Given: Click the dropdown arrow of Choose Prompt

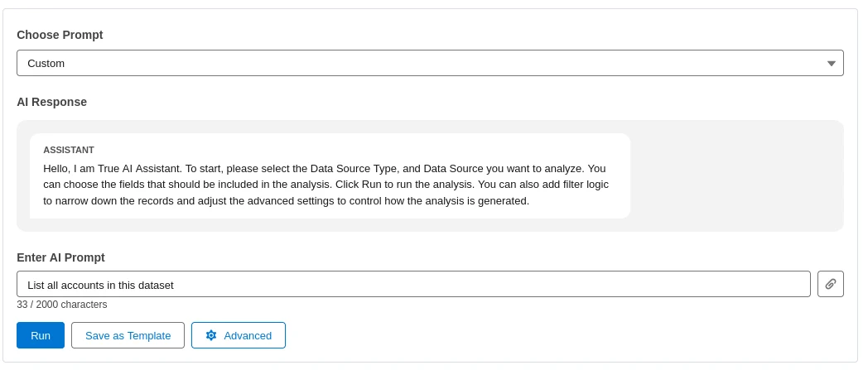Looking at the screenshot, I should coord(831,64).
